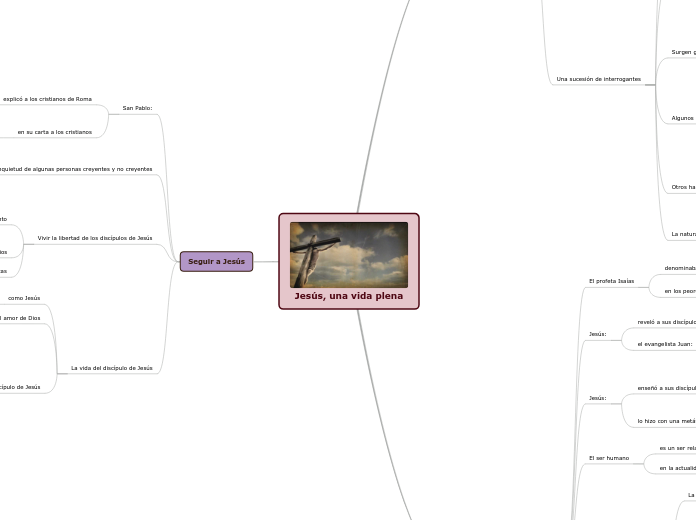
Task: Click the 'La natura' node text
Action: point(684,234)
